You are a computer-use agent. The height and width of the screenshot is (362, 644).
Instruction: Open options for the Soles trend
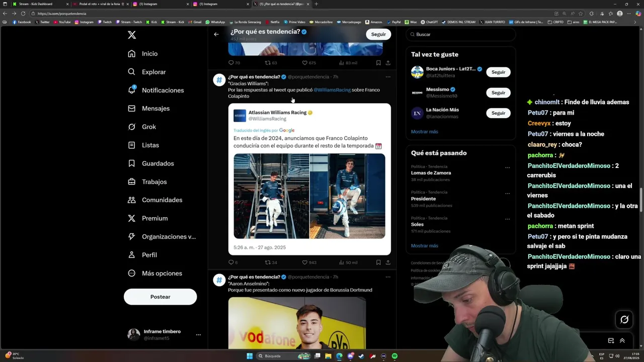pos(507,219)
